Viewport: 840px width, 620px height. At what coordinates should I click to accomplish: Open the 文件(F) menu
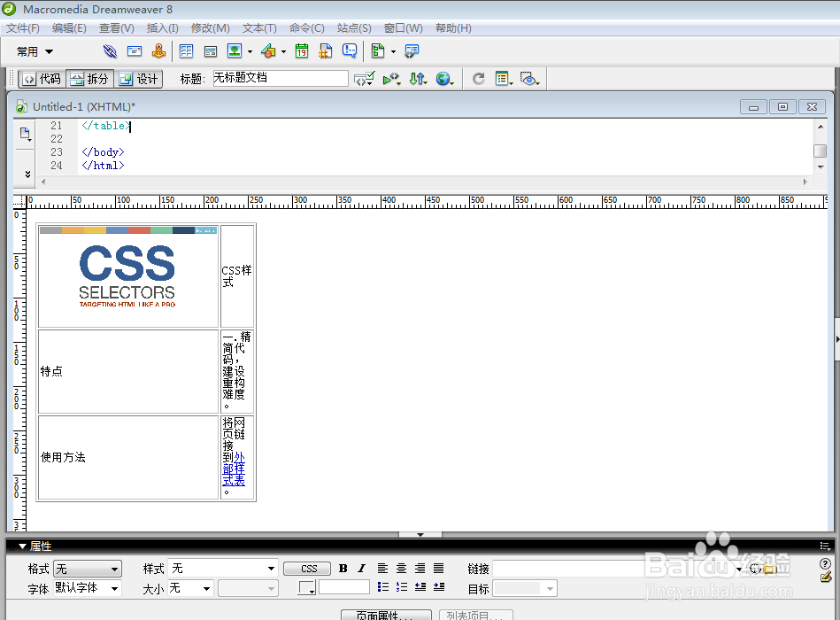pos(22,28)
